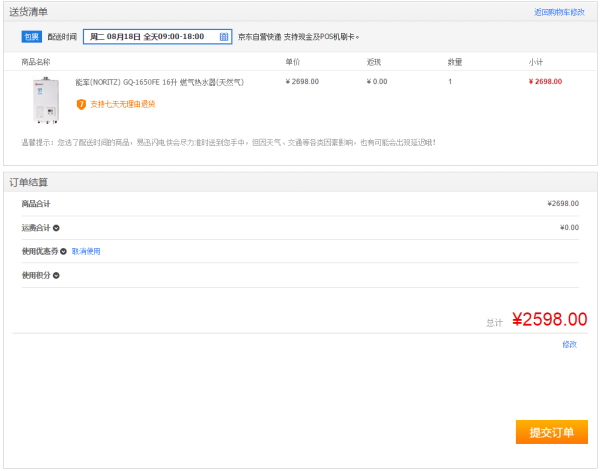Screen dimensions: 600x471
Task: Open product name 能率(NORITZ) GQ-1650FE link
Action: pos(160,82)
